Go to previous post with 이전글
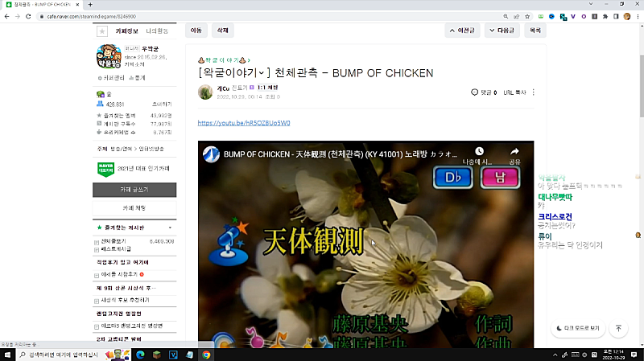 pos(462,31)
